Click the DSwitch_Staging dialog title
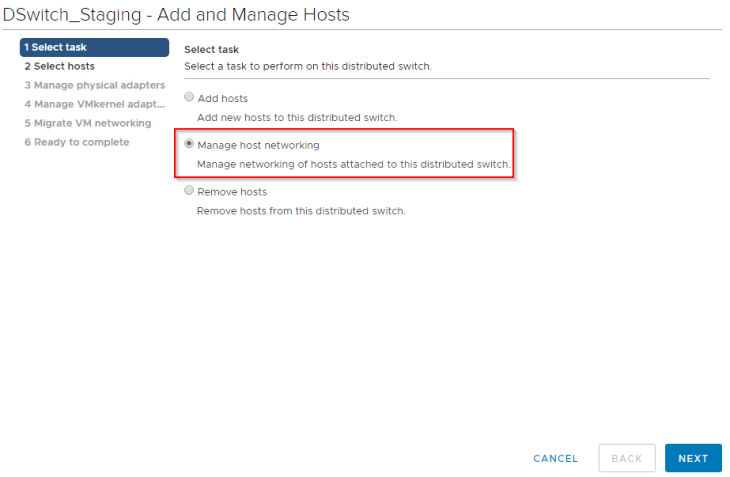 [x=176, y=14]
